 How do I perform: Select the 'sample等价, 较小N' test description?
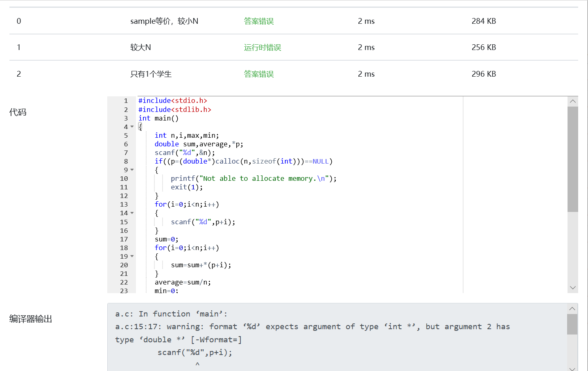click(x=164, y=21)
